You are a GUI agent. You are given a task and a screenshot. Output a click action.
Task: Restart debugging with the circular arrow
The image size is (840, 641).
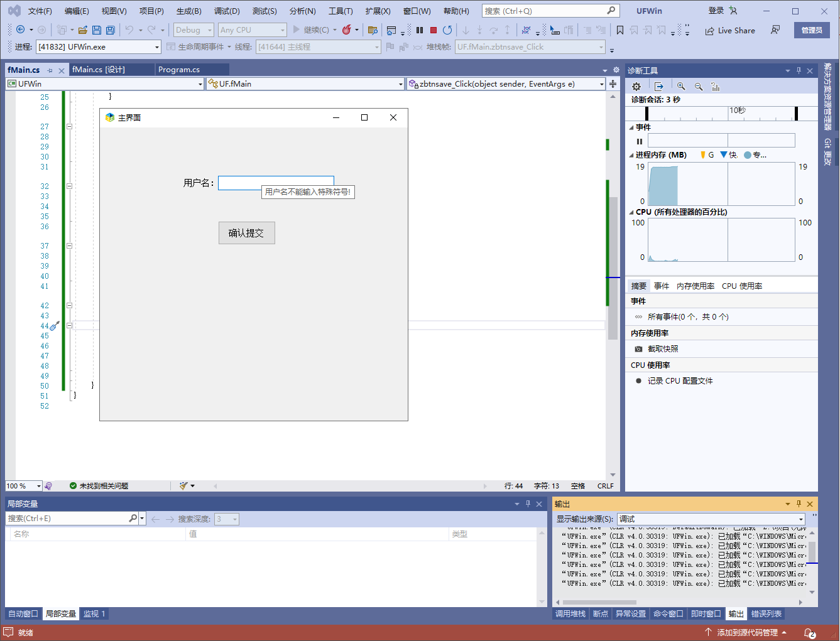click(x=447, y=30)
